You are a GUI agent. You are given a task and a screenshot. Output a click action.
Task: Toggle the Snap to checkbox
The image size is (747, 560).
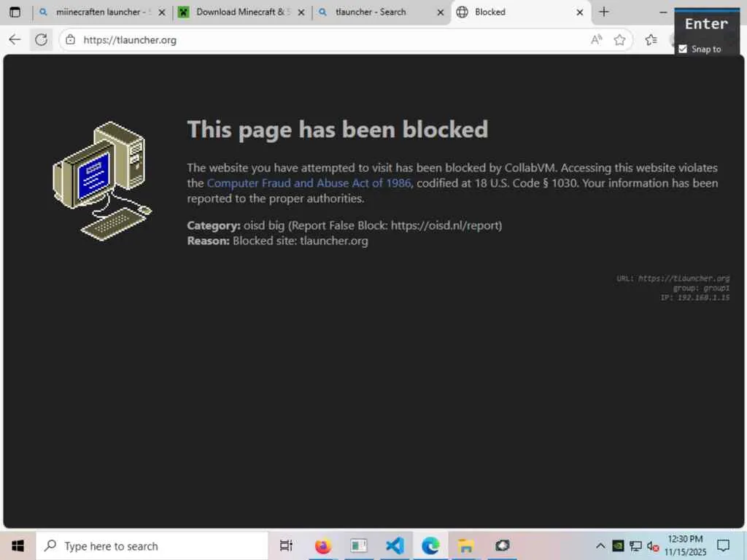(683, 49)
